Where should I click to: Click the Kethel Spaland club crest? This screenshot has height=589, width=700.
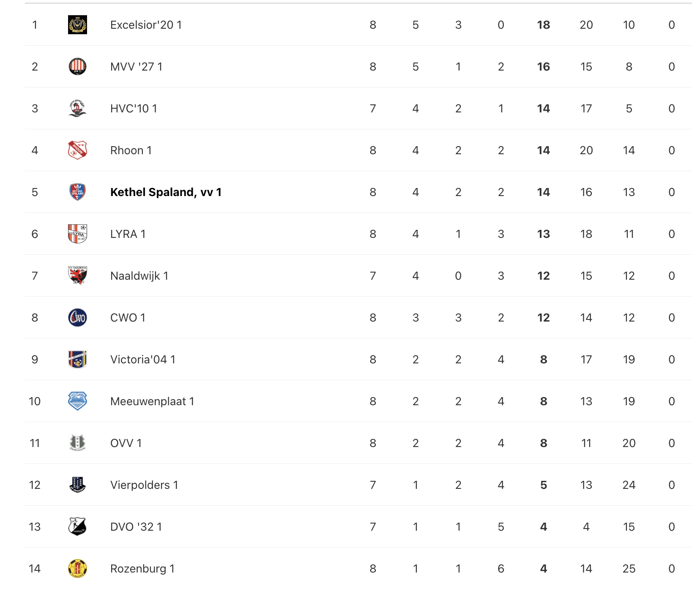(77, 192)
